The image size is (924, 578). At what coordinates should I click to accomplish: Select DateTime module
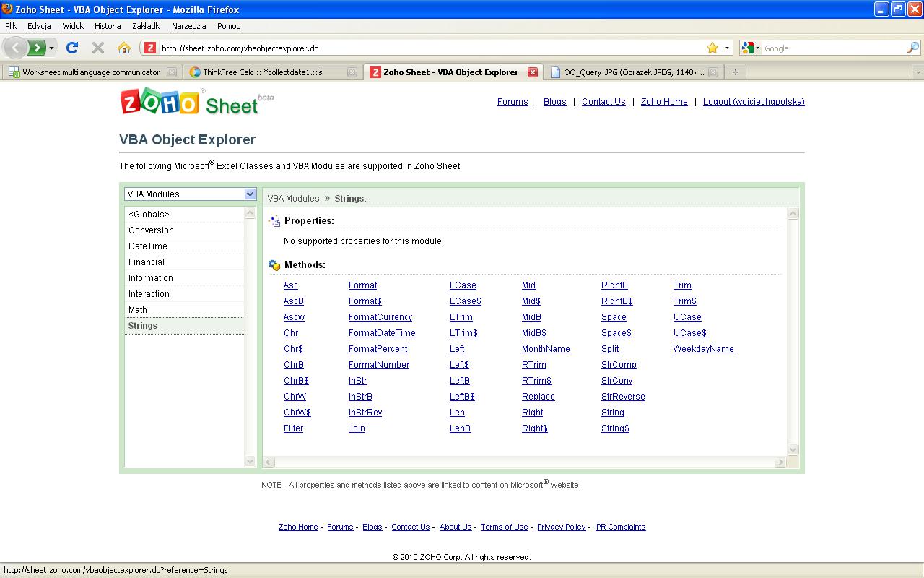(x=184, y=246)
